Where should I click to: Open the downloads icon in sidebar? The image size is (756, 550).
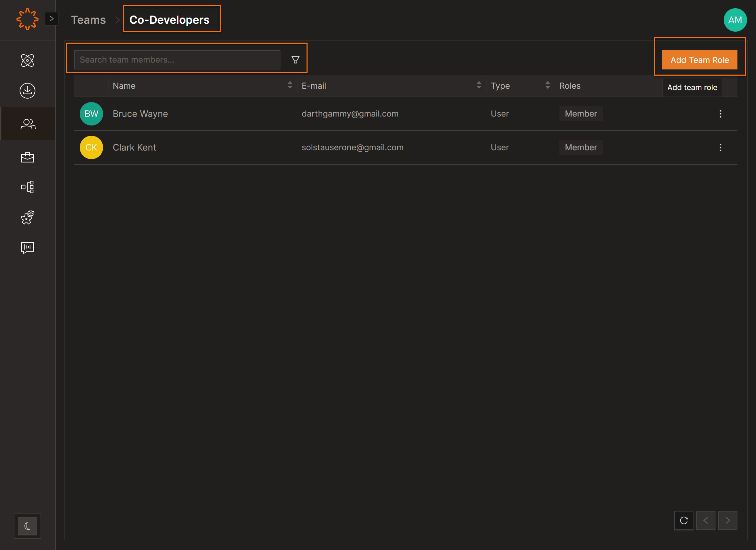pos(27,91)
